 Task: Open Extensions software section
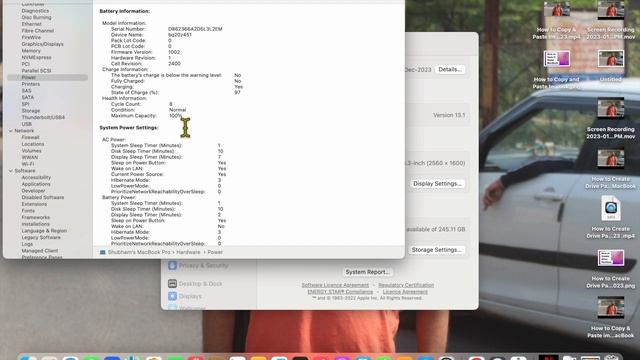pyautogui.click(x=34, y=204)
